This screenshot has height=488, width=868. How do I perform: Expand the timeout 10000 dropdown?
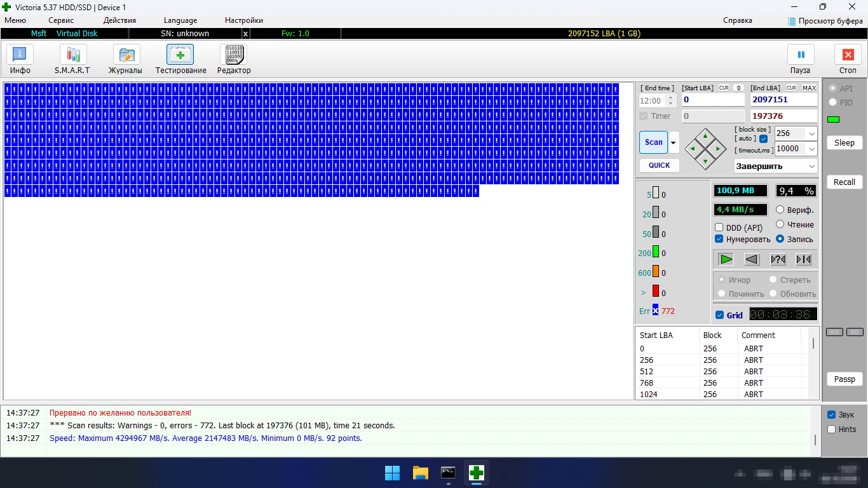pos(811,149)
